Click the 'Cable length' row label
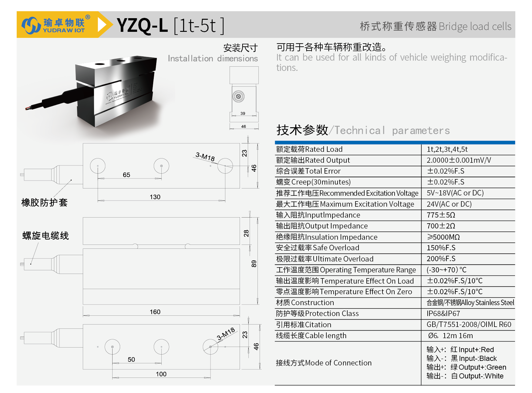The width and height of the screenshot is (532, 393). 311,335
